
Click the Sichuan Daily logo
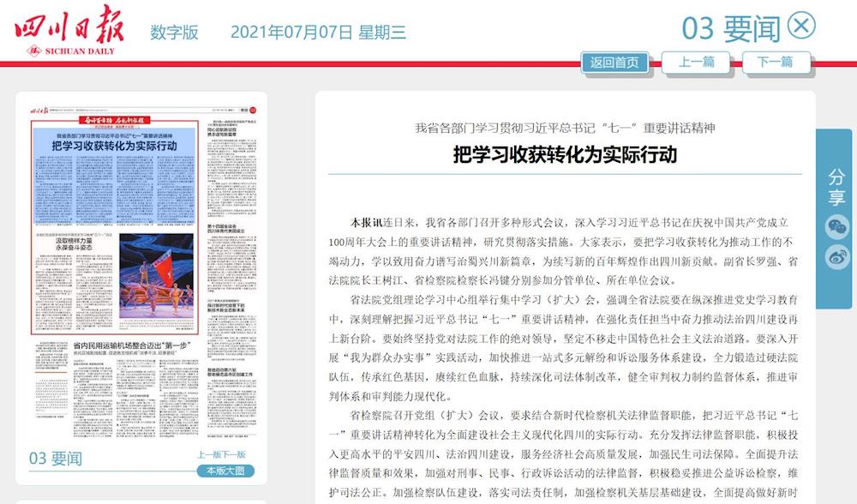click(x=69, y=30)
